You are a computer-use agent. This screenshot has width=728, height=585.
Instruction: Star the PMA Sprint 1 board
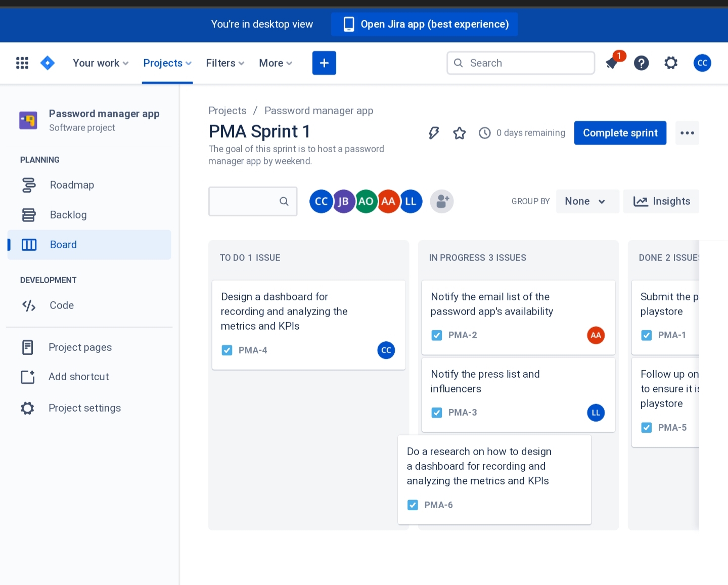coord(460,133)
